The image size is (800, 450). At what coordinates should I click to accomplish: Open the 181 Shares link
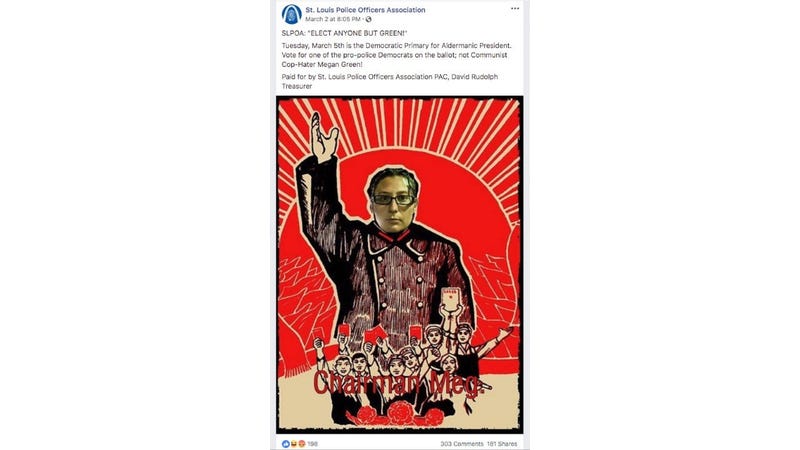[x=502, y=444]
